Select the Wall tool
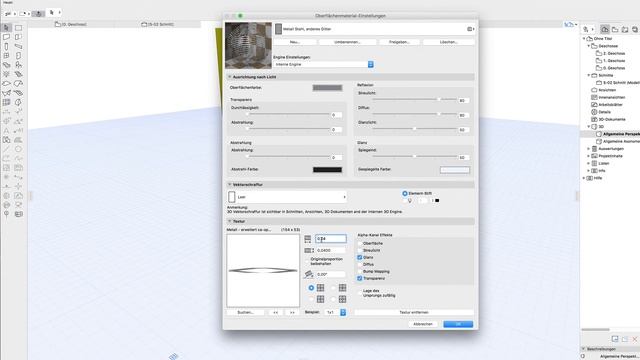 point(7,37)
